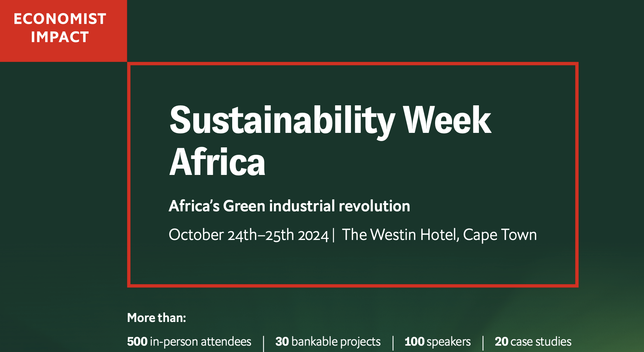The height and width of the screenshot is (352, 644).
Task: Click the divider after bankable projects
Action: pos(393,343)
